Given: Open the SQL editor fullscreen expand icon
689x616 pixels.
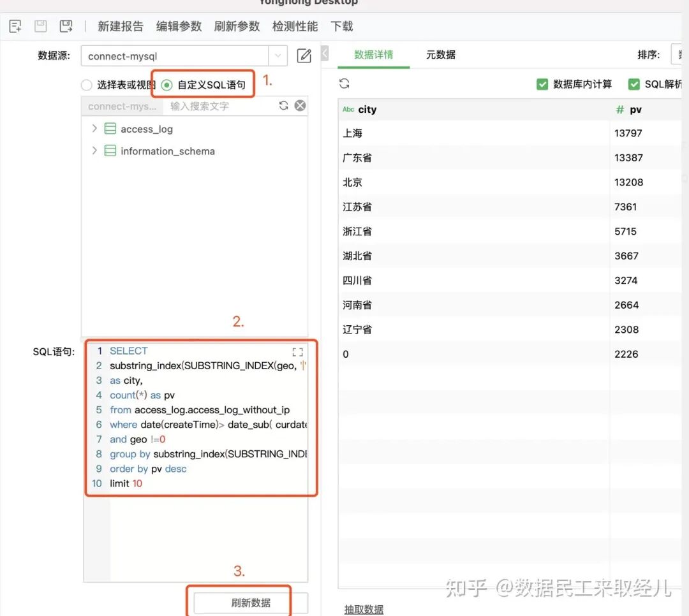Looking at the screenshot, I should coord(297,351).
